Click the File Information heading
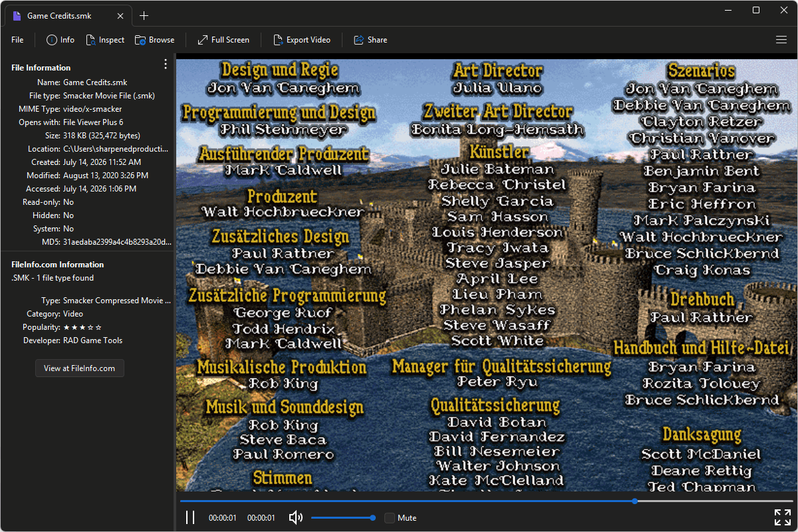The width and height of the screenshot is (798, 532). pyautogui.click(x=41, y=68)
